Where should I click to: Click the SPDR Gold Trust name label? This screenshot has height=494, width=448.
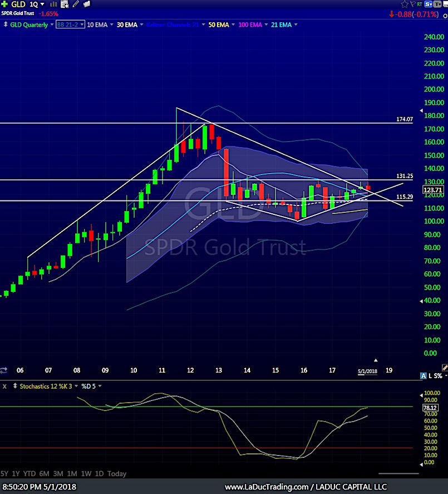[x=18, y=13]
